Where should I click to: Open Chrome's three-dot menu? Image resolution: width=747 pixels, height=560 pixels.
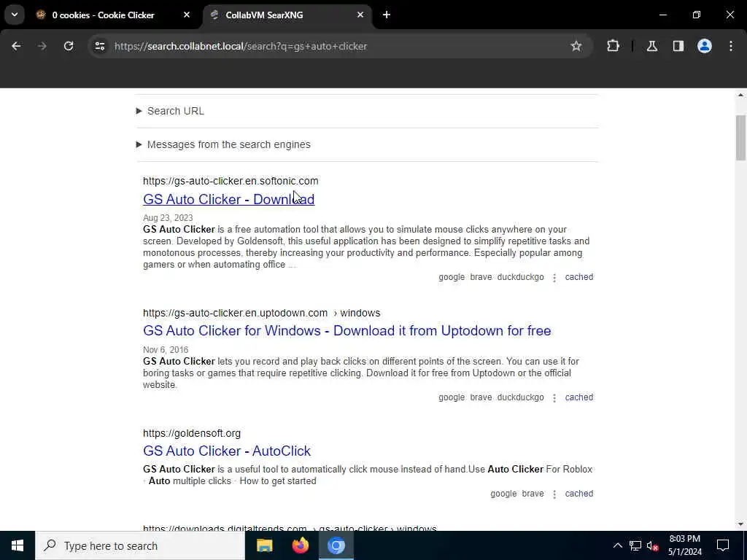[x=731, y=46]
